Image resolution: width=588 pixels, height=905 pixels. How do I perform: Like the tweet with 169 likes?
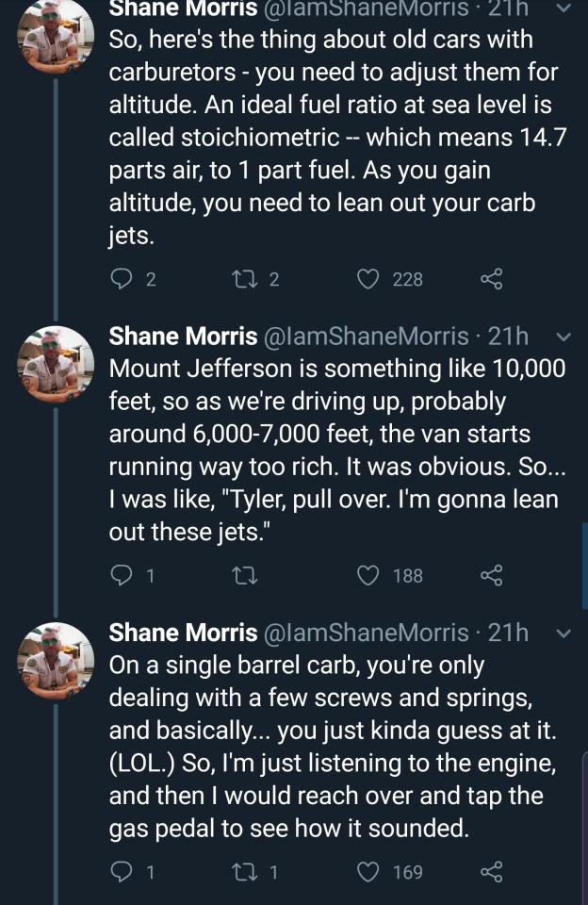pos(370,872)
